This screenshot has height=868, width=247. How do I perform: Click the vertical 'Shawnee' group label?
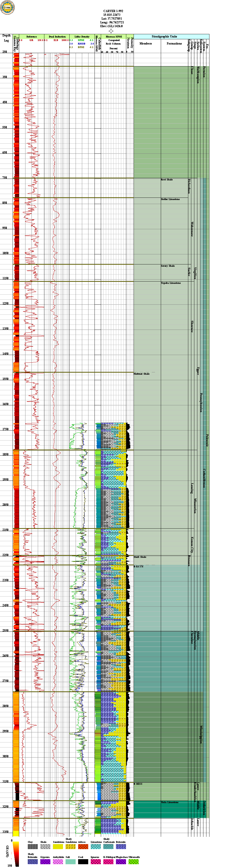192,327
